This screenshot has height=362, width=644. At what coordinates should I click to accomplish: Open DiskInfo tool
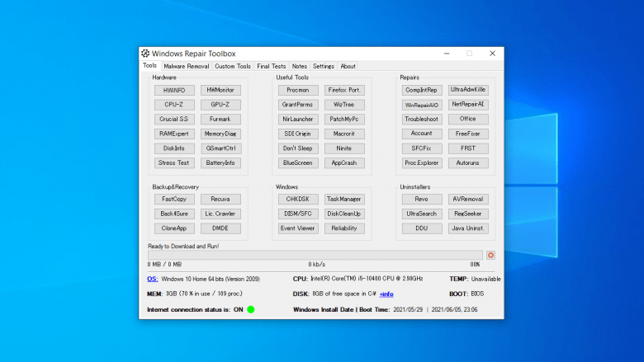coord(174,148)
